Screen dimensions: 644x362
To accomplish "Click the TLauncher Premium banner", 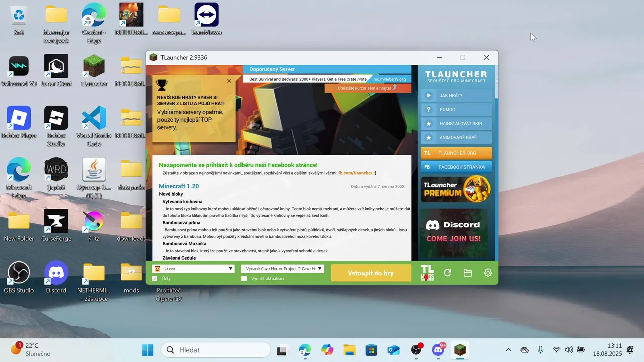I will pyautogui.click(x=455, y=189).
